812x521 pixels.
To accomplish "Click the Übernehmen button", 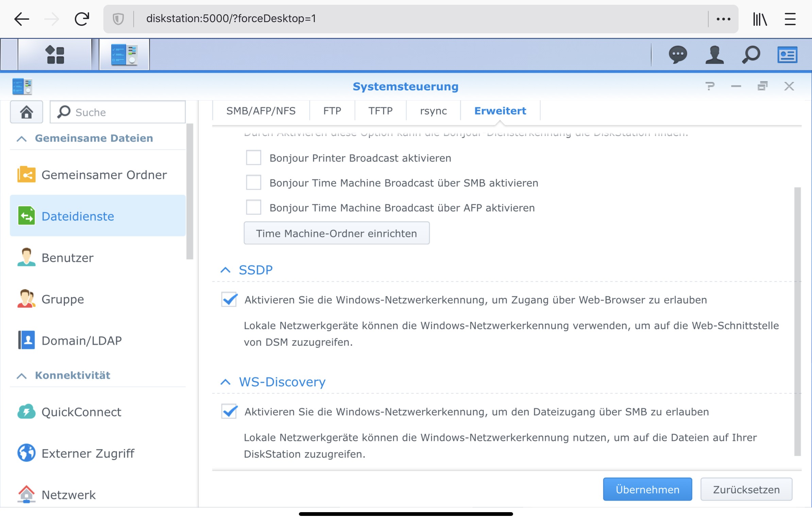I will 647,489.
